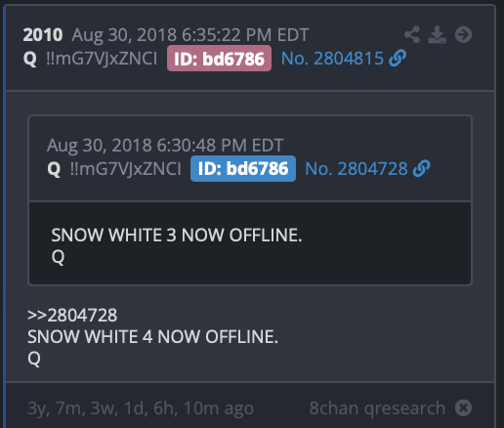Download post 2010 using the download icon
This screenshot has width=504, height=428.
437,34
